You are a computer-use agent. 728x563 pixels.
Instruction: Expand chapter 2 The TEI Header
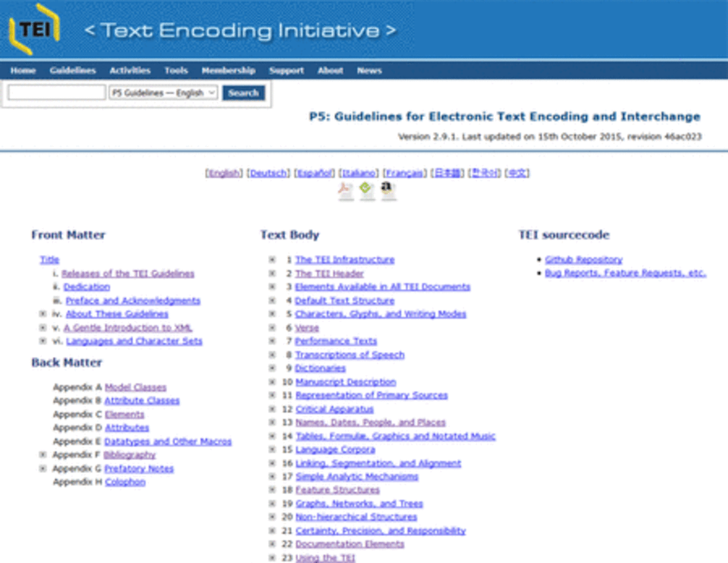[272, 273]
